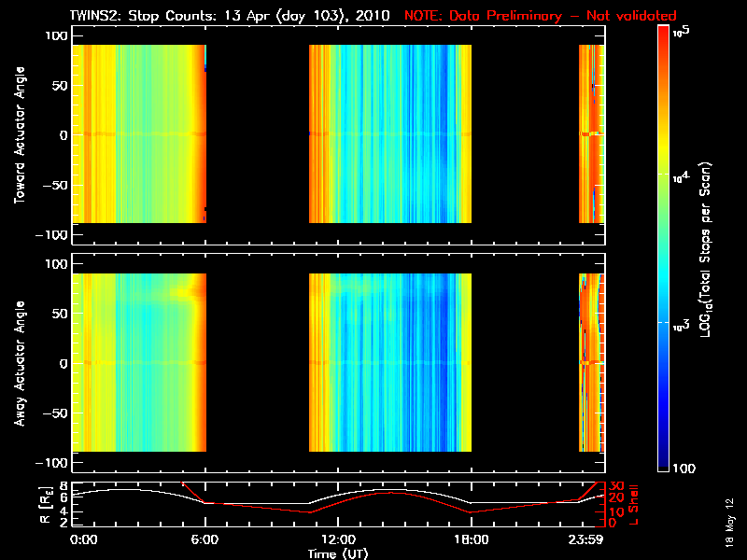Click the R [RE] axis label
This screenshot has height=560, width=747.
click(x=46, y=504)
